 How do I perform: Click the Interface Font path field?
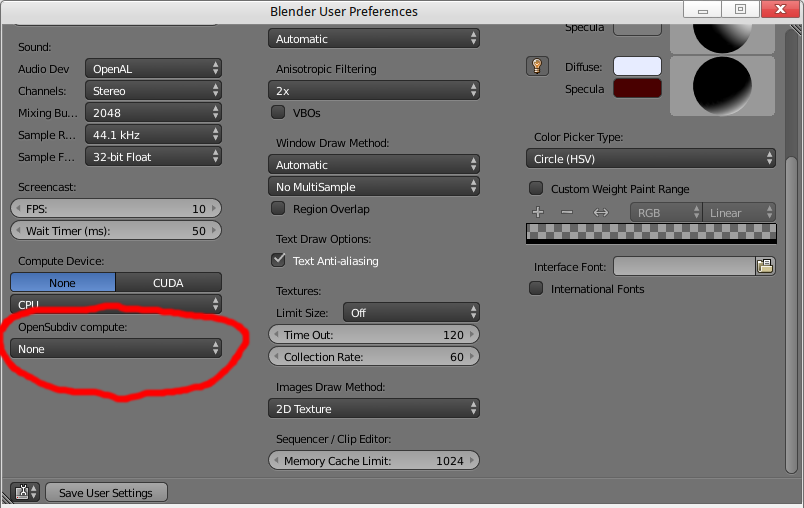click(x=684, y=266)
